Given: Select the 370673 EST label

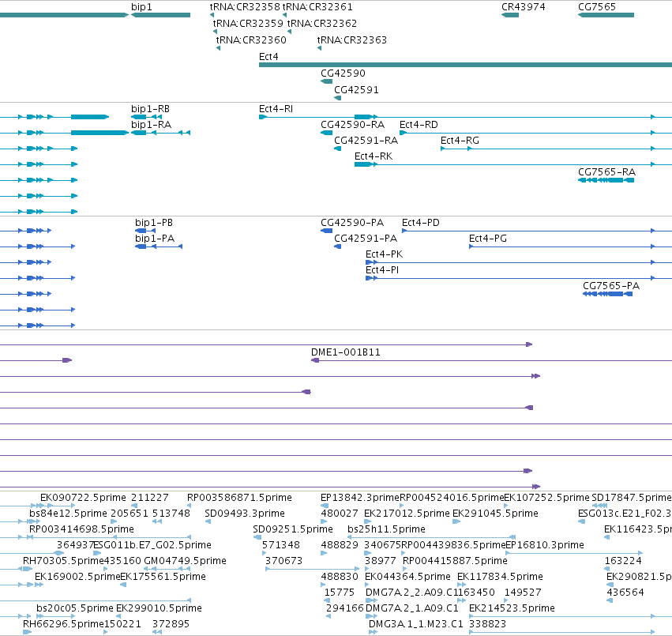Looking at the screenshot, I should click(283, 561).
